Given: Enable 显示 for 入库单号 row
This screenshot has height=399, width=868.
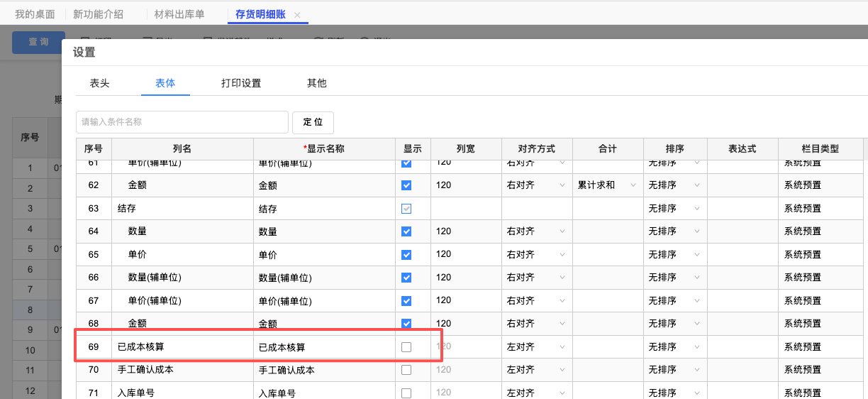Looking at the screenshot, I should pyautogui.click(x=406, y=393).
